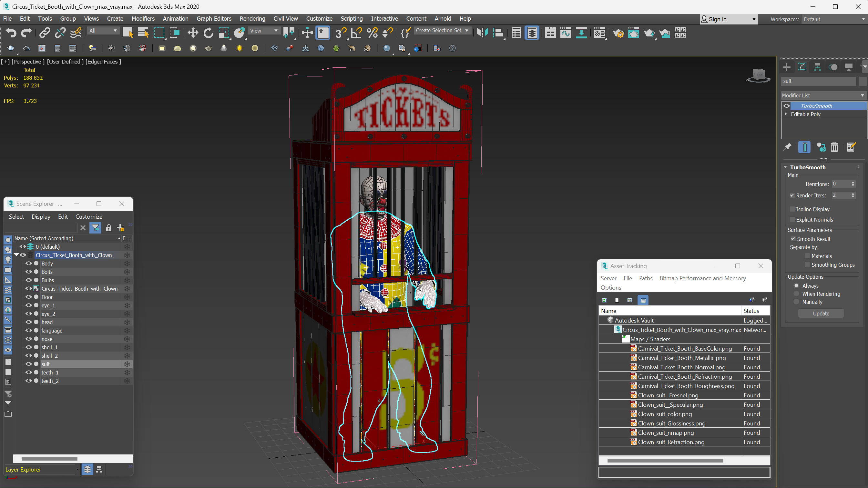Open the Modifier List dropdown
Viewport: 868px width, 488px height.
coord(824,95)
